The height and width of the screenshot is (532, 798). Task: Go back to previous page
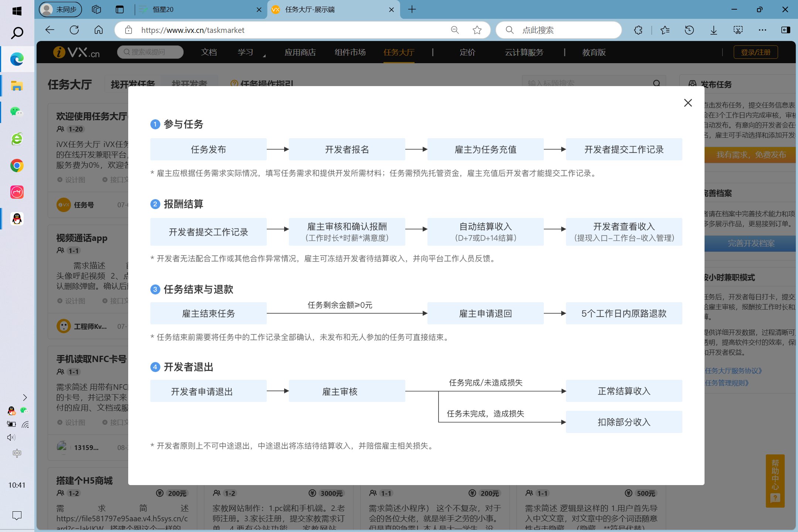(50, 30)
